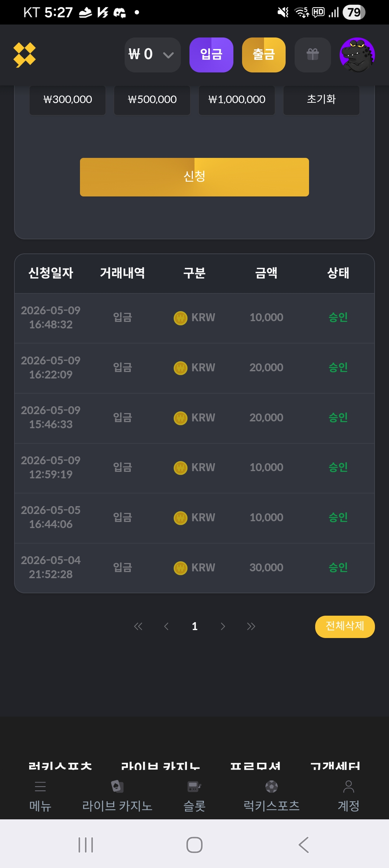
Task: Open 라이브 카지노 cards icon in bottom bar
Action: click(x=117, y=786)
